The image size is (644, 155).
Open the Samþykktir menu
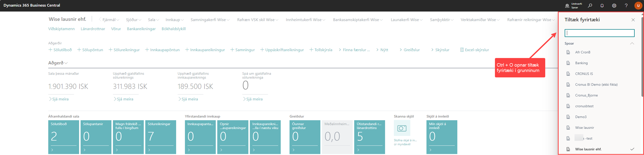(x=442, y=20)
